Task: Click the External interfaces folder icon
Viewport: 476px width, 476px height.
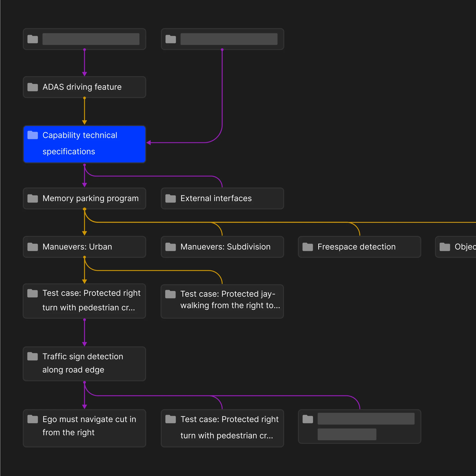Action: coord(170,198)
